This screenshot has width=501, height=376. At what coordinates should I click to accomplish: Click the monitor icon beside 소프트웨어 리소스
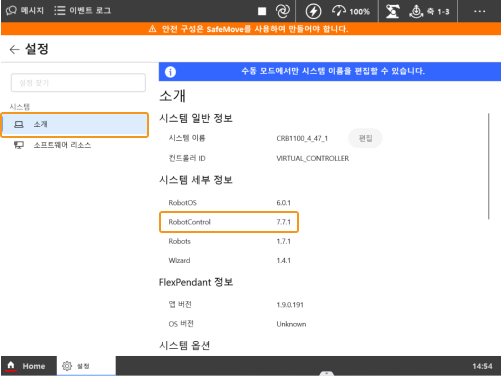(x=19, y=145)
